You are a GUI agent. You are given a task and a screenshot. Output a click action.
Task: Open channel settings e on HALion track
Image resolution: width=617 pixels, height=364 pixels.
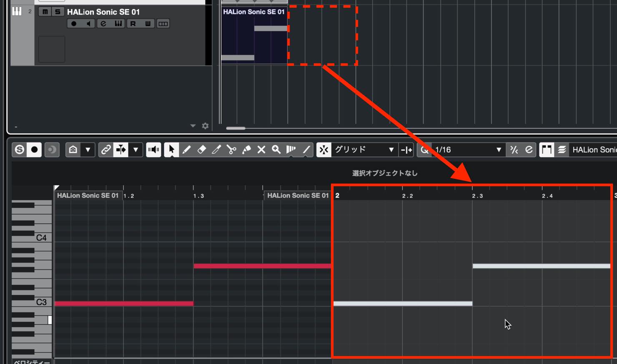tap(103, 24)
